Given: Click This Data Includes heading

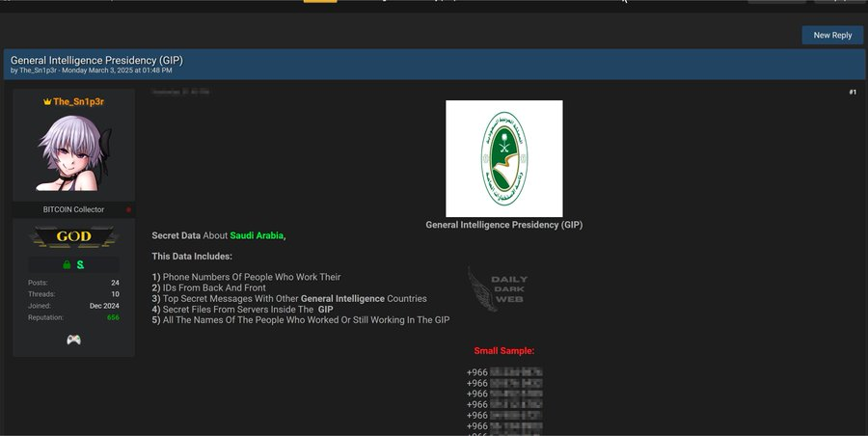Looking at the screenshot, I should coord(192,257).
